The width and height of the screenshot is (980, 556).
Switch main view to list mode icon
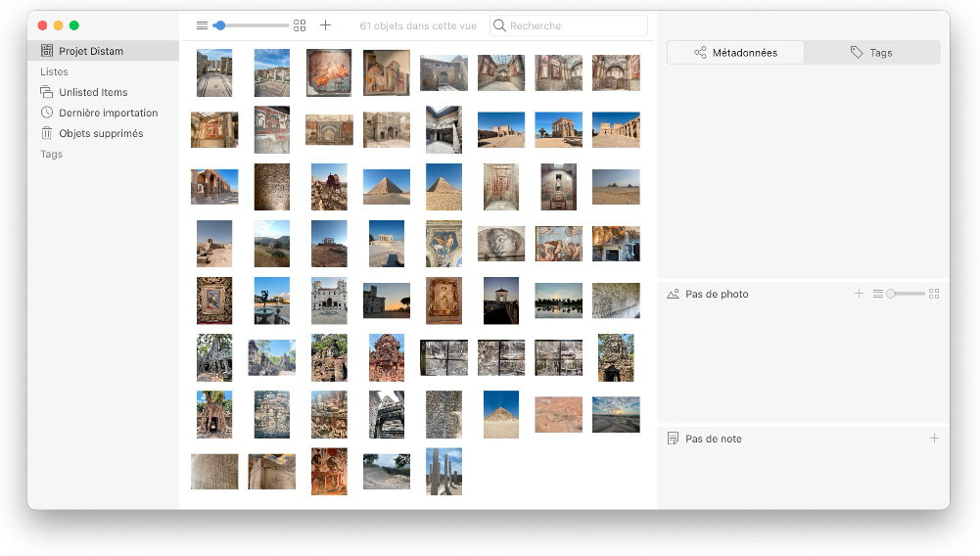[202, 25]
